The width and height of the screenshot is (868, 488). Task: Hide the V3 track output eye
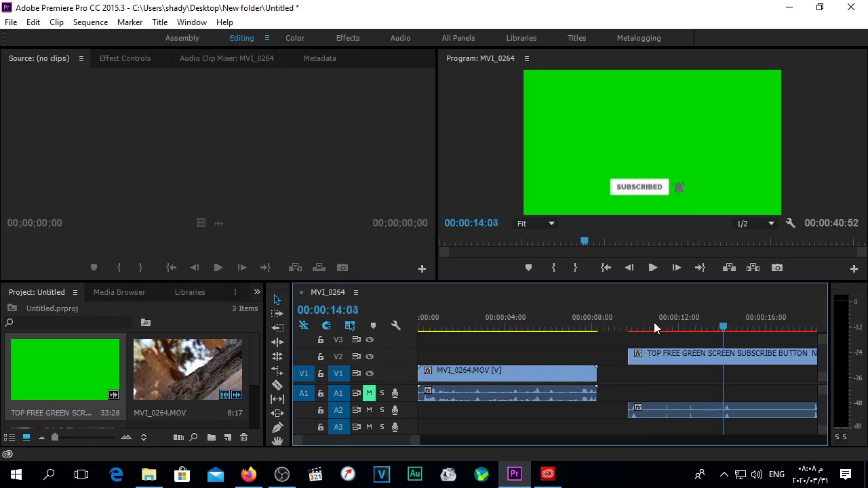click(x=370, y=340)
